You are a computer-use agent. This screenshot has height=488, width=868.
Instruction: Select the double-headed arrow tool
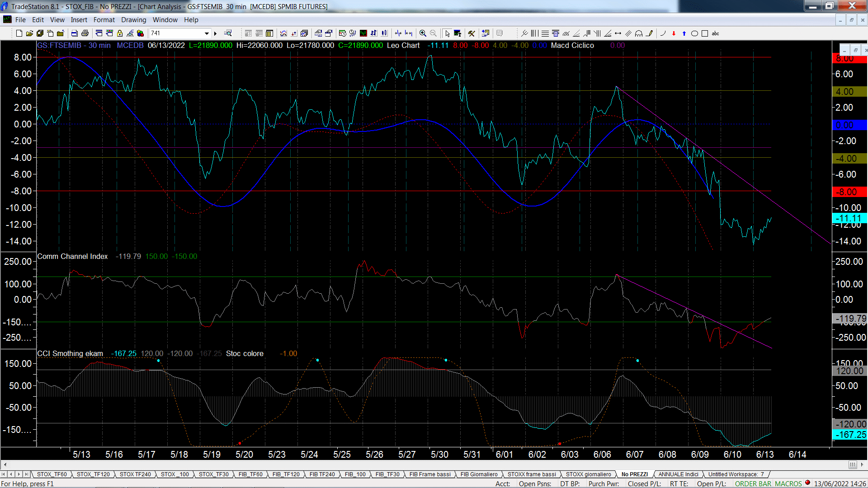coord(618,33)
